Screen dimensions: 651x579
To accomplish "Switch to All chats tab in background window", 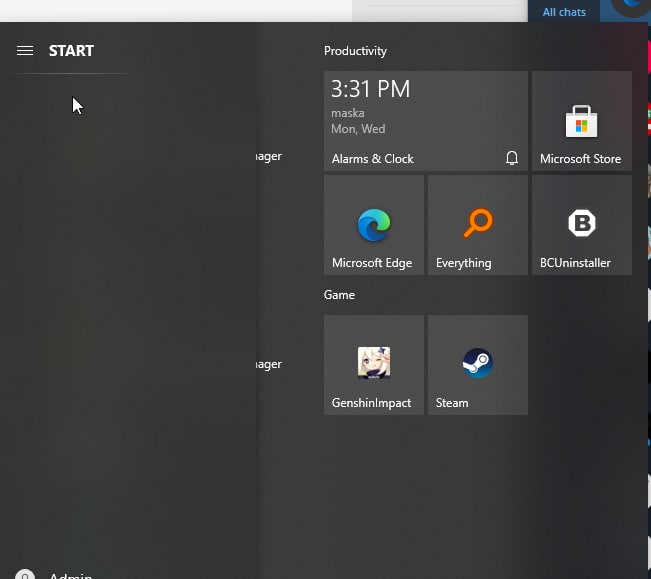I will (564, 12).
